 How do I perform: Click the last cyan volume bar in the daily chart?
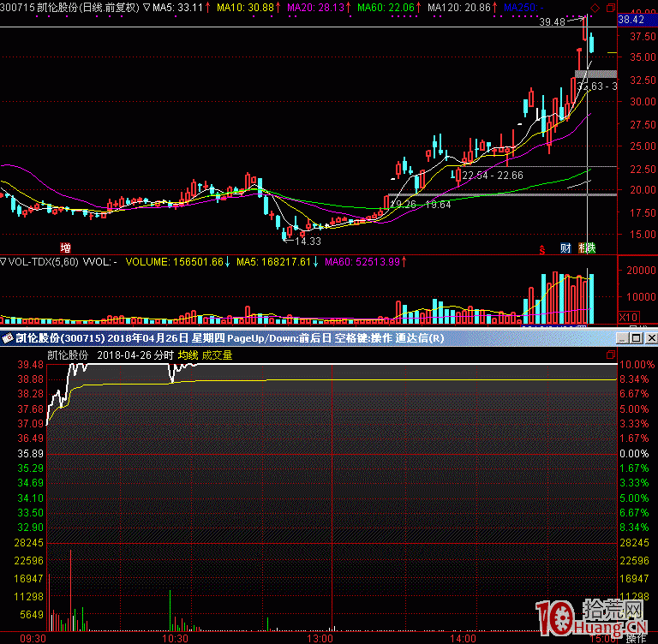tap(592, 299)
